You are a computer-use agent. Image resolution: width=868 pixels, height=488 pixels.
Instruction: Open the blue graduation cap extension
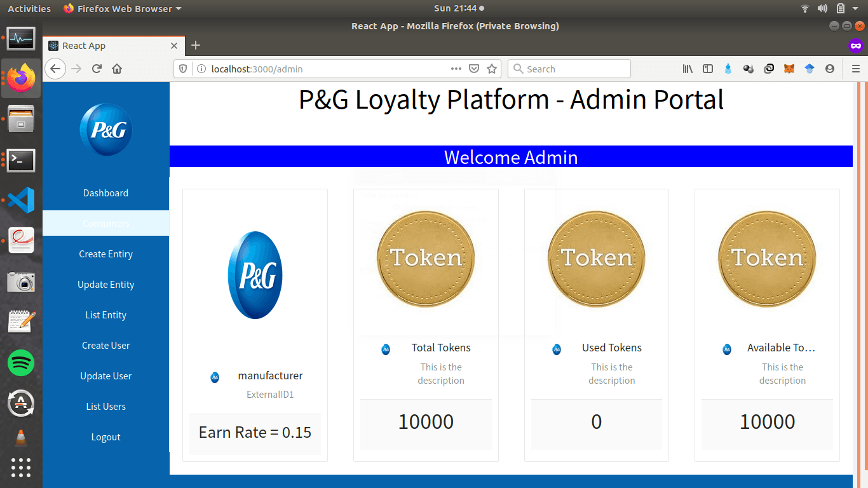click(810, 69)
